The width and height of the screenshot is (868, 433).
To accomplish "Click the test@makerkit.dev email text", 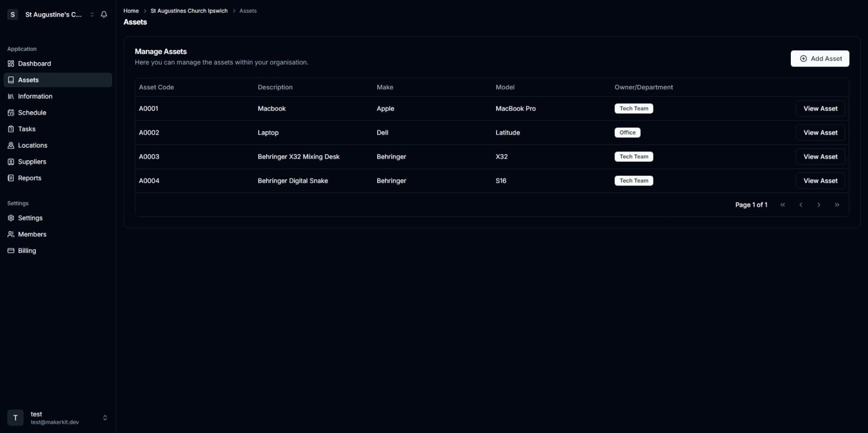I will tap(55, 422).
